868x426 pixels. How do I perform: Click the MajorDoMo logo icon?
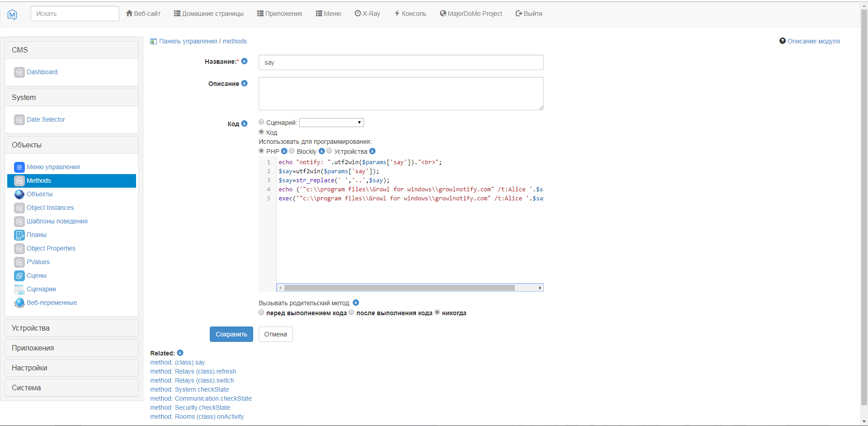point(12,14)
